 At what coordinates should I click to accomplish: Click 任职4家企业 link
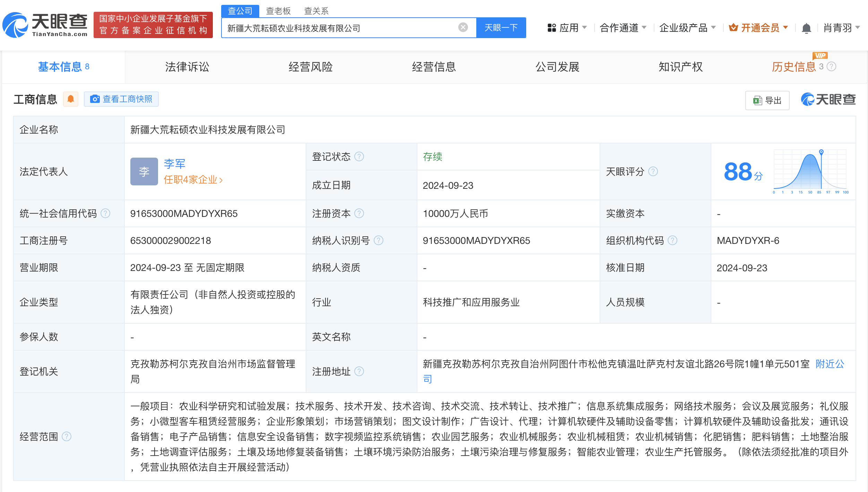pyautogui.click(x=193, y=179)
